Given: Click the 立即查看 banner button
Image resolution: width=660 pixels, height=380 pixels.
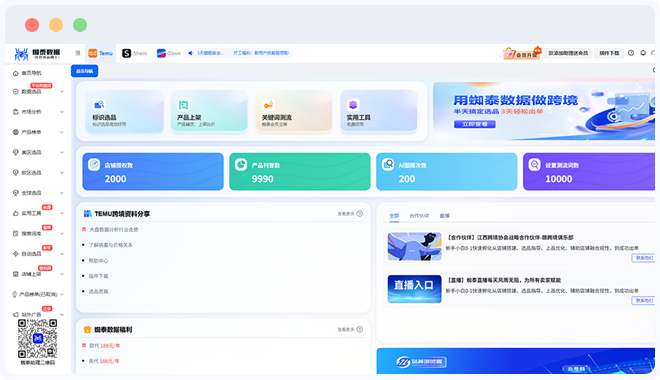Looking at the screenshot, I should coord(474,124).
